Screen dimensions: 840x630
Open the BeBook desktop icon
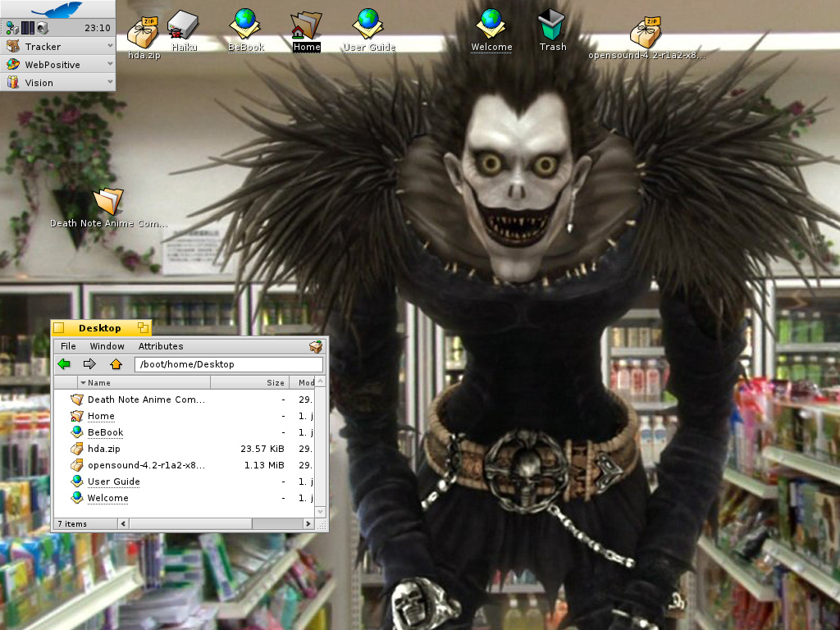click(244, 24)
